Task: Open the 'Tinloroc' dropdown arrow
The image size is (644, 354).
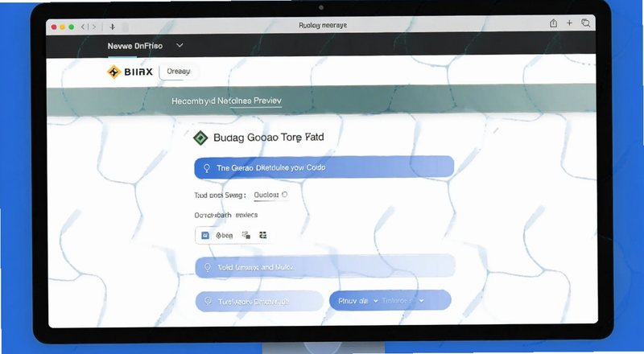Action: point(421,301)
